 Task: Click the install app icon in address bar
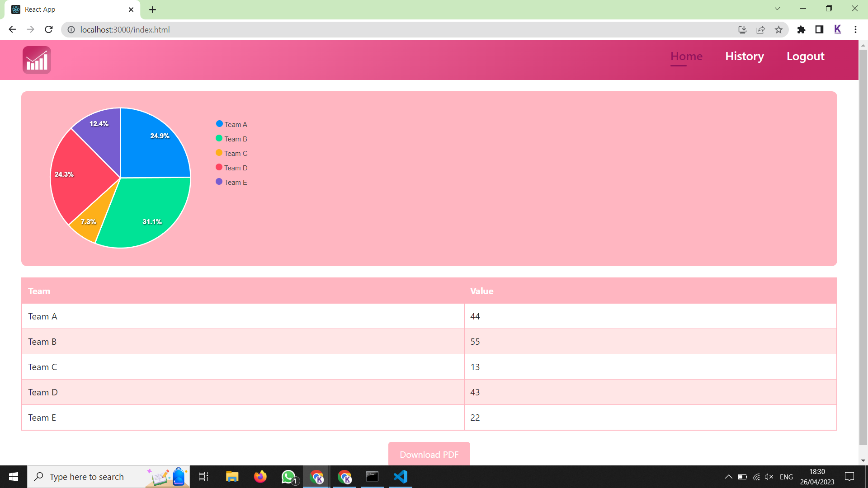742,30
